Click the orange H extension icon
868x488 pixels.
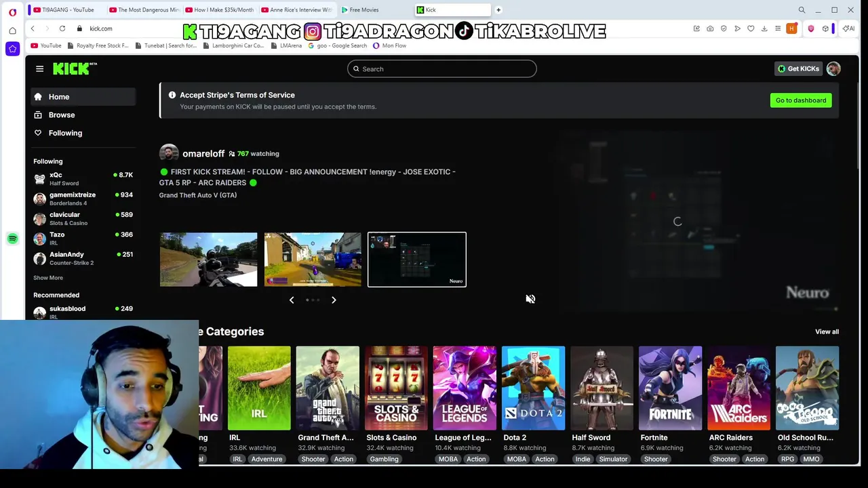coord(791,28)
